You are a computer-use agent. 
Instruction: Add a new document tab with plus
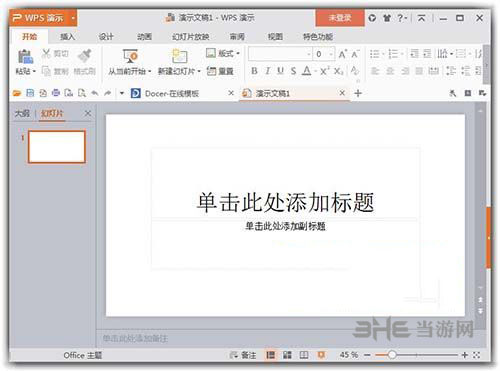(358, 93)
